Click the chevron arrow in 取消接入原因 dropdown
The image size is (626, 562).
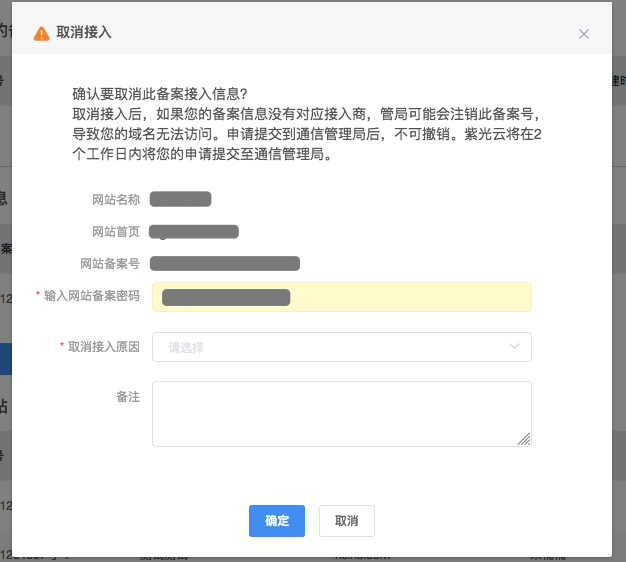pyautogui.click(x=515, y=347)
